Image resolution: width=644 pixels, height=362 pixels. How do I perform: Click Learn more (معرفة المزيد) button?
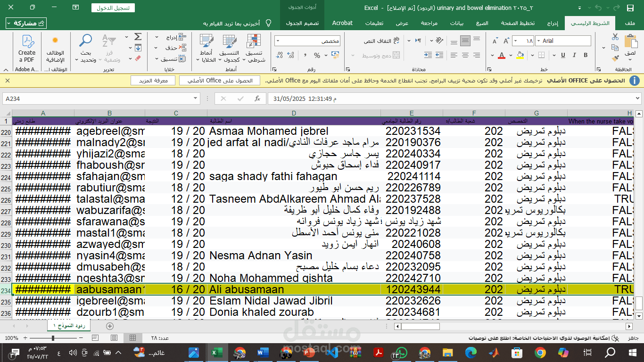click(153, 81)
